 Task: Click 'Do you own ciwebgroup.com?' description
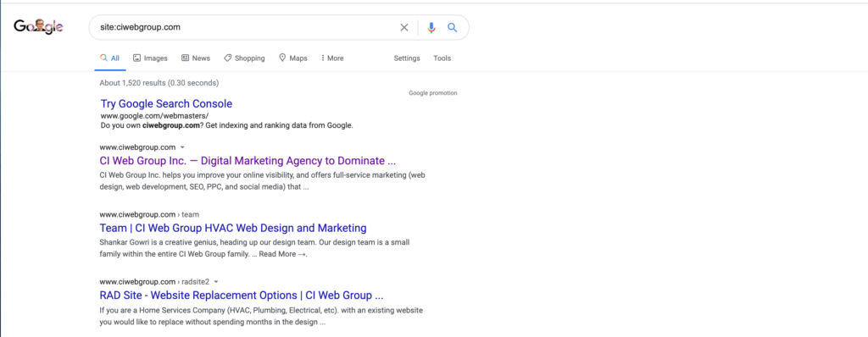pyautogui.click(x=227, y=125)
